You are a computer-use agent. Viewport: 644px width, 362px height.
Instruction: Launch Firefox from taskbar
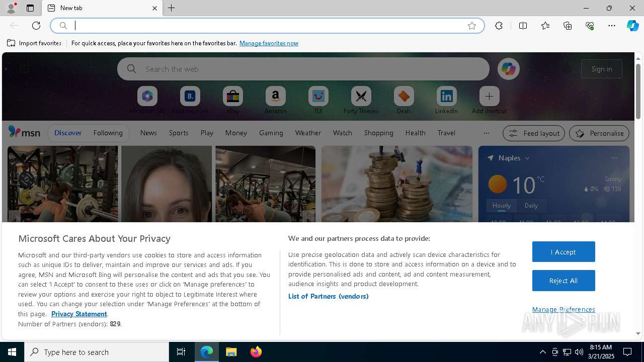pos(256,352)
